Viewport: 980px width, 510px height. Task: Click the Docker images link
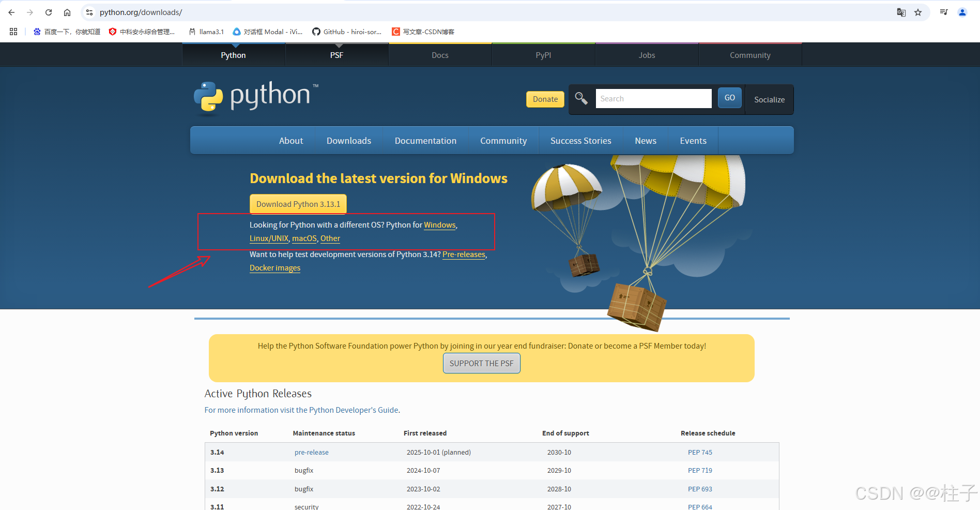point(275,268)
